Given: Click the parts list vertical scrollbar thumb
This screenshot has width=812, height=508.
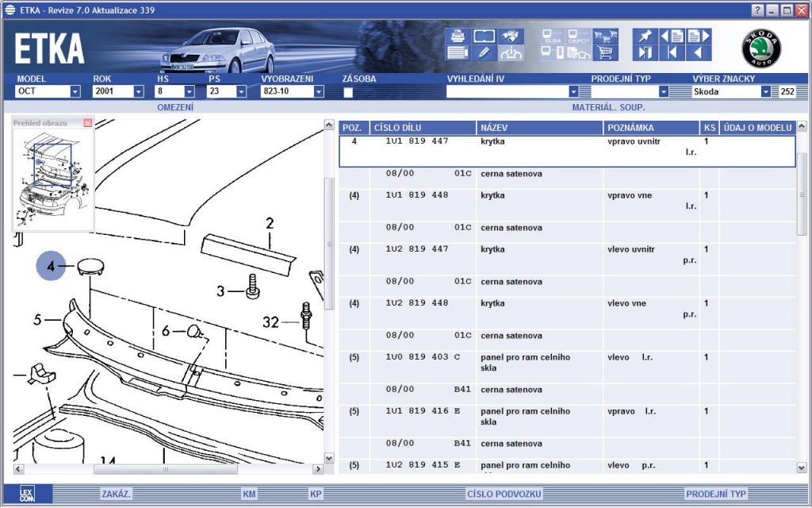Looking at the screenshot, I should tap(802, 194).
